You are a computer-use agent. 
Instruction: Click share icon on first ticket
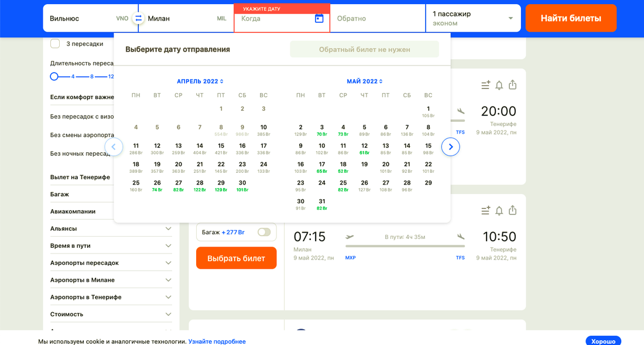tap(513, 86)
